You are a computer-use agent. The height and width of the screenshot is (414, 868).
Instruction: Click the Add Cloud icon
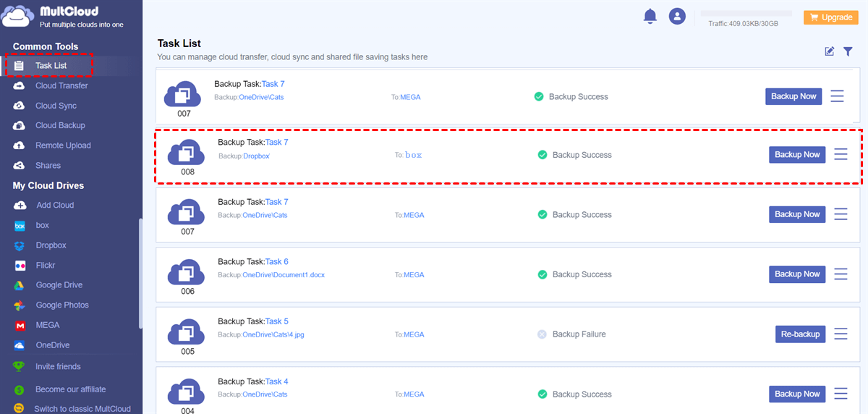click(x=20, y=206)
